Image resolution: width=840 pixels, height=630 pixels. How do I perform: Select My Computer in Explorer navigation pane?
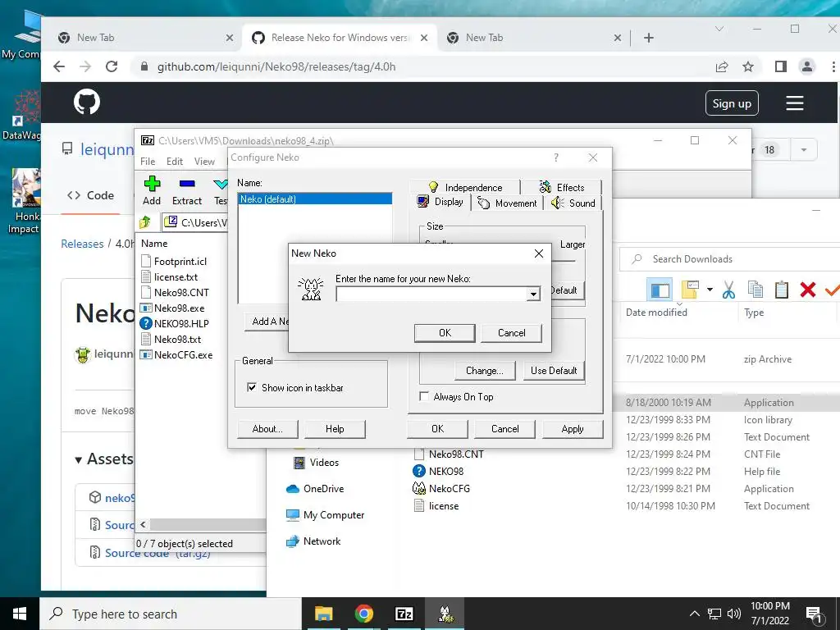325,515
